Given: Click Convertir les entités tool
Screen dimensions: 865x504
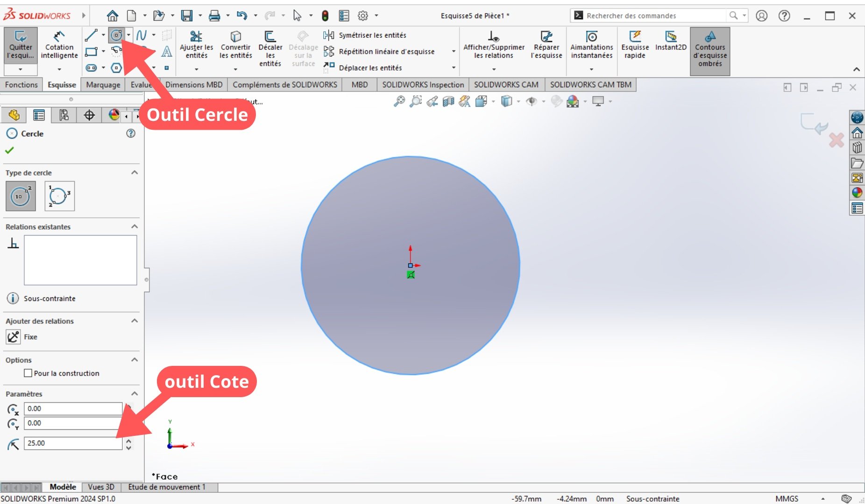Looking at the screenshot, I should tap(235, 45).
